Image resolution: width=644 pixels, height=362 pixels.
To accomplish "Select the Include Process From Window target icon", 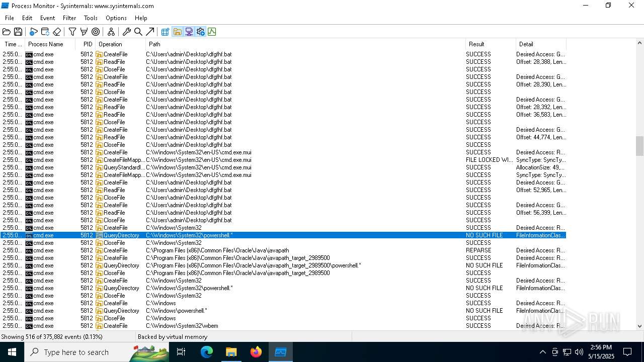I will click(x=96, y=32).
